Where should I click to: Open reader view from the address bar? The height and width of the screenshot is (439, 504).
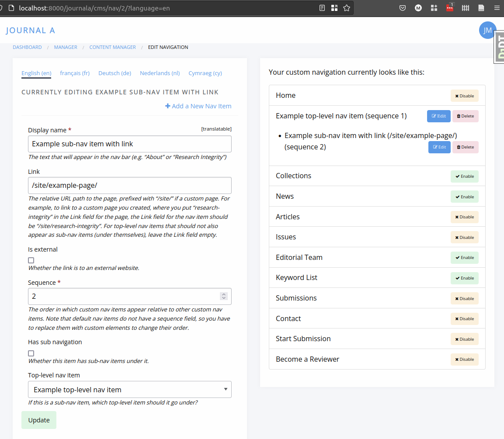pos(322,8)
